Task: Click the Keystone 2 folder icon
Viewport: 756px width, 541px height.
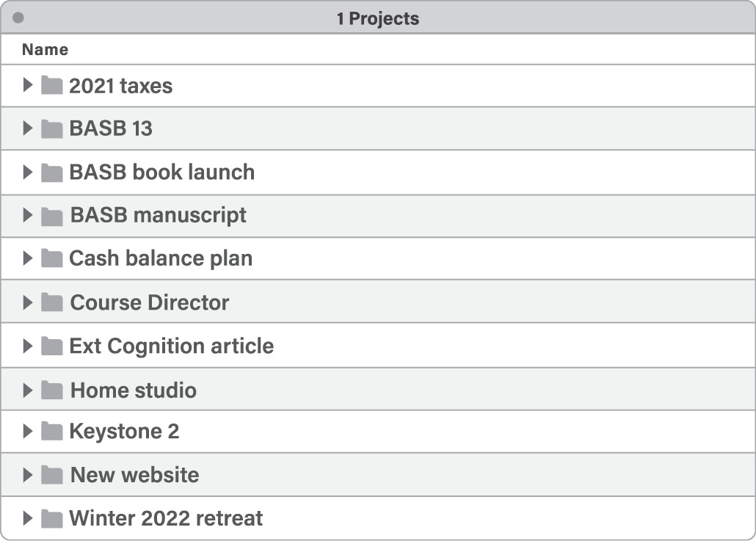Action: (51, 432)
